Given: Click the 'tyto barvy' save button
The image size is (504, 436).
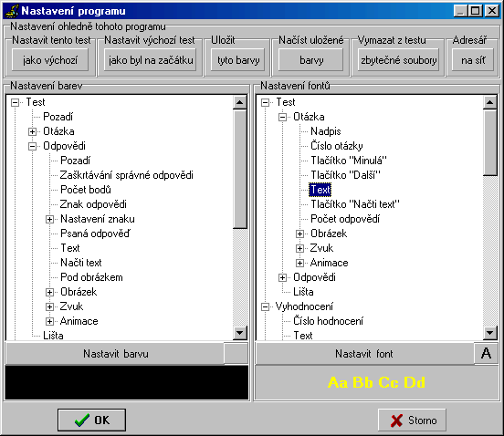Looking at the screenshot, I should pos(238,60).
